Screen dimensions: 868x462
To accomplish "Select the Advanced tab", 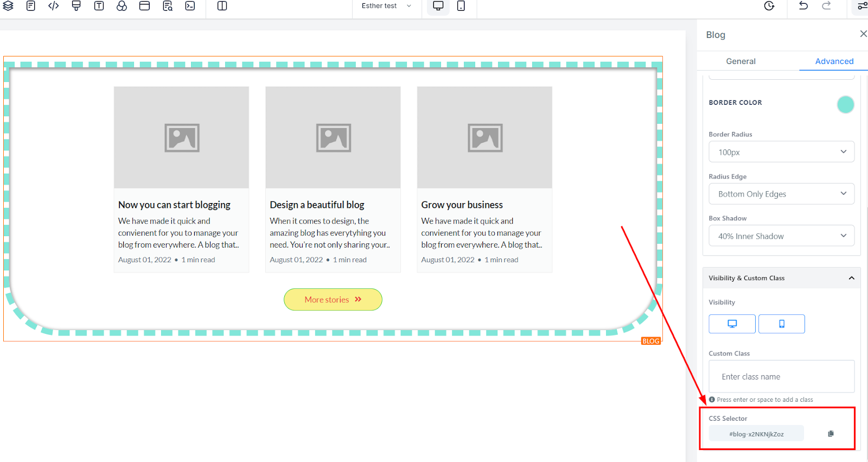I will coord(834,61).
